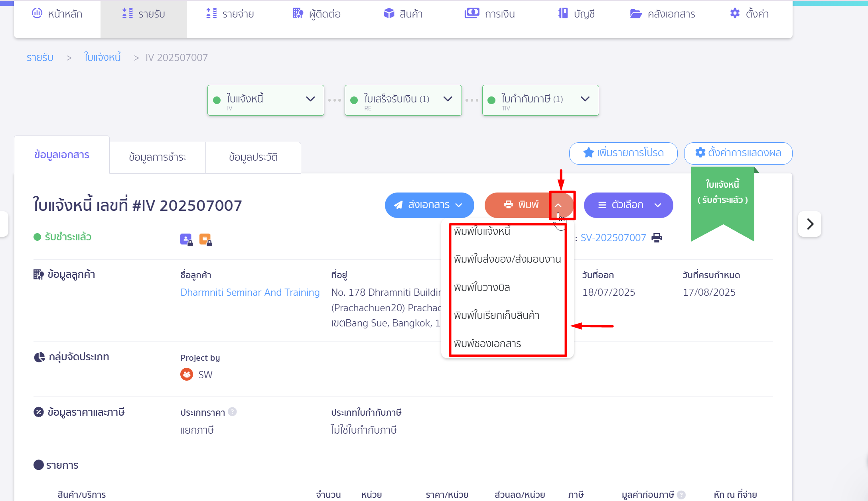The height and width of the screenshot is (501, 868).
Task: Collapse the พิมพ์ print options arrow
Action: click(x=558, y=205)
